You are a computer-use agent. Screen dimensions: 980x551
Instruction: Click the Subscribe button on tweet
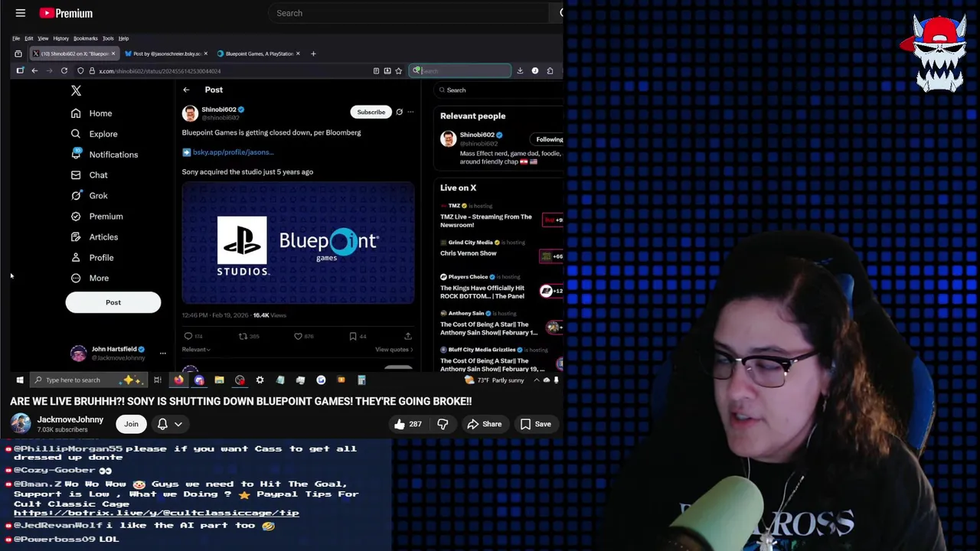point(371,112)
